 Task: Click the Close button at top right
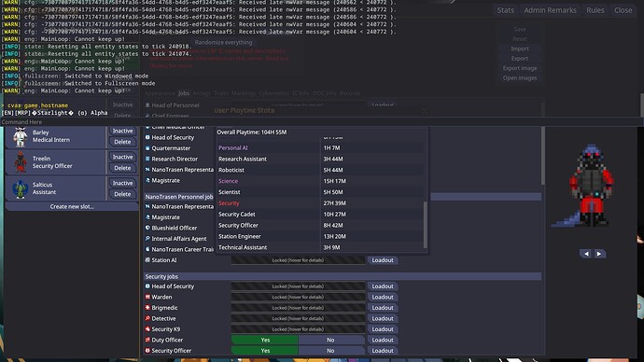click(x=623, y=10)
